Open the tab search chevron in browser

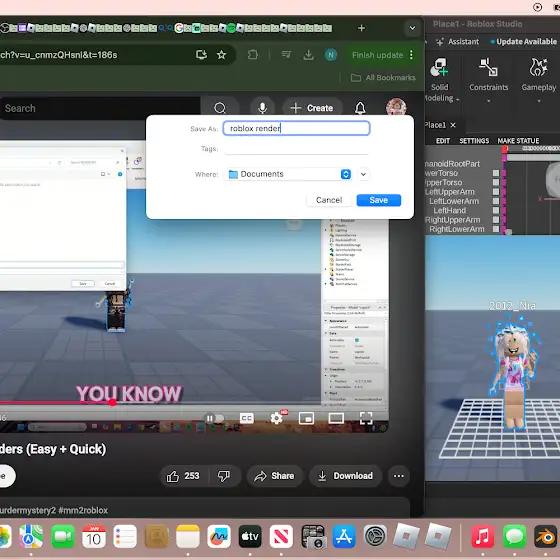tap(412, 28)
